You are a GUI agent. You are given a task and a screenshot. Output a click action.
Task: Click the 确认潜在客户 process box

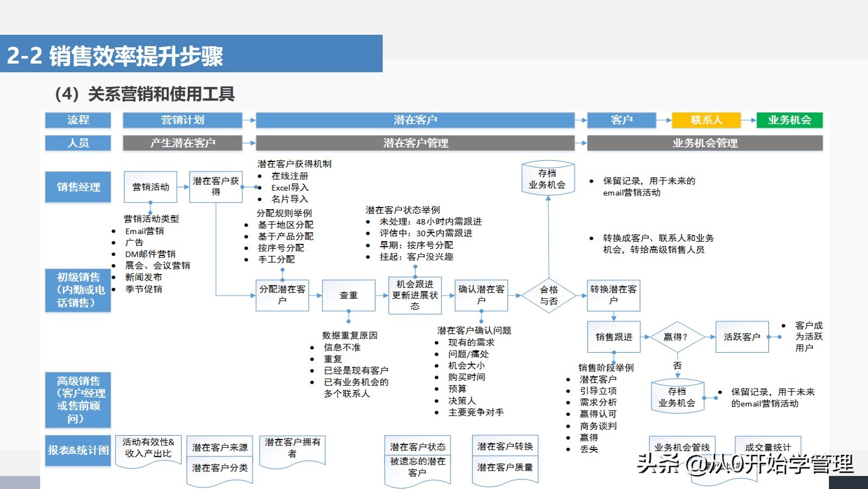click(x=481, y=295)
